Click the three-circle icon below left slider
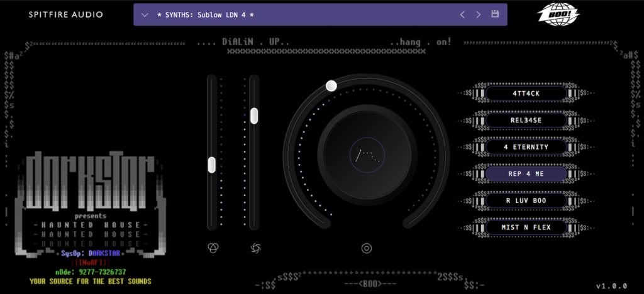This screenshot has width=644, height=294. pyautogui.click(x=213, y=248)
